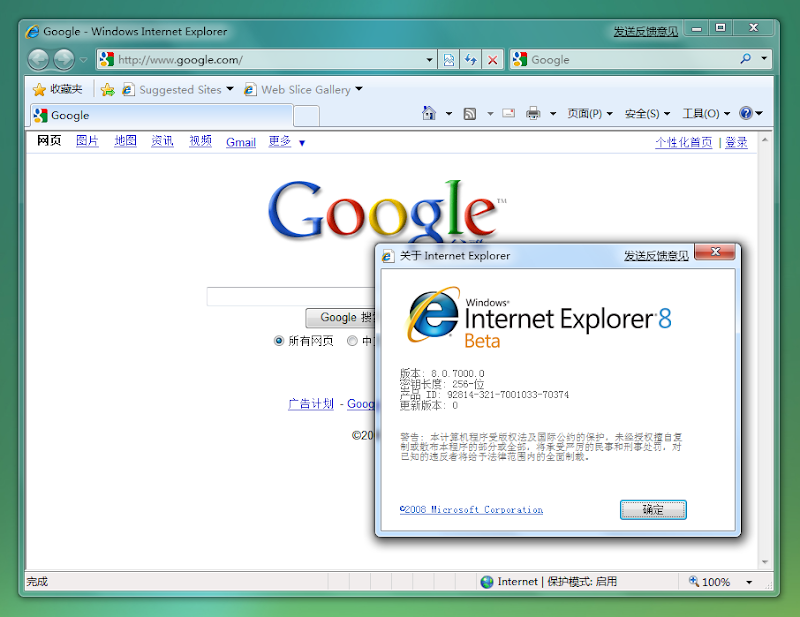
Task: Open the 视频 link on Google page
Action: click(x=201, y=141)
